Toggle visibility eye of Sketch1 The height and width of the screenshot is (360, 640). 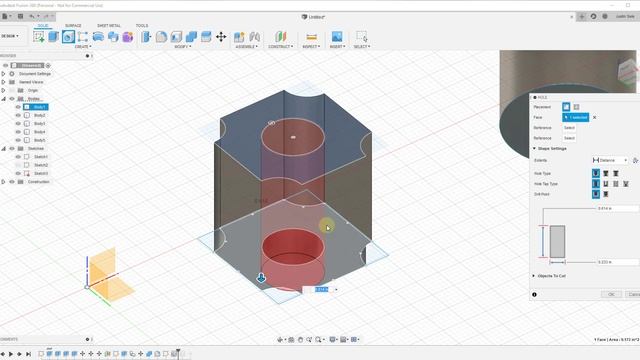(18, 157)
